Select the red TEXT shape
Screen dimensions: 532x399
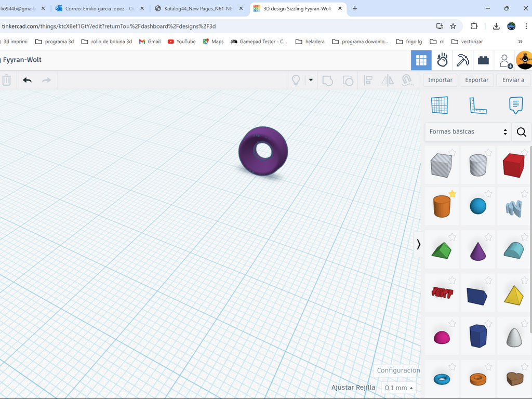pos(442,292)
